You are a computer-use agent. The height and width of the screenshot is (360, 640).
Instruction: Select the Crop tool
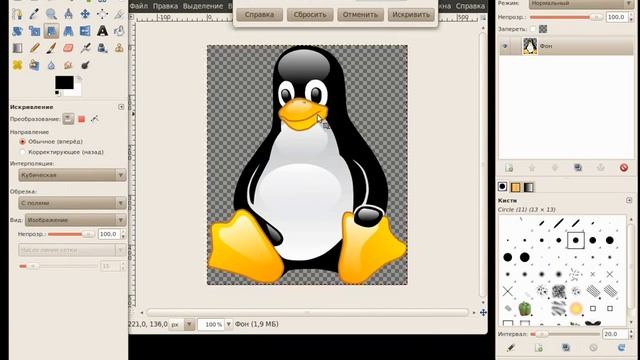(x=119, y=14)
